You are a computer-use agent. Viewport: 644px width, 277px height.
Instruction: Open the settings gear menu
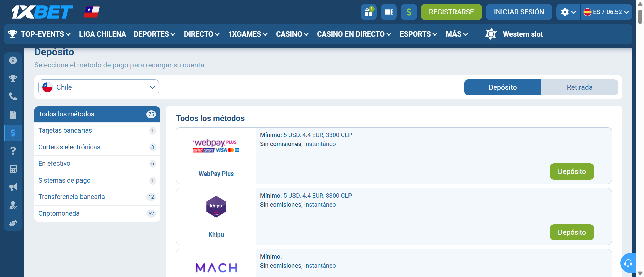pos(568,12)
